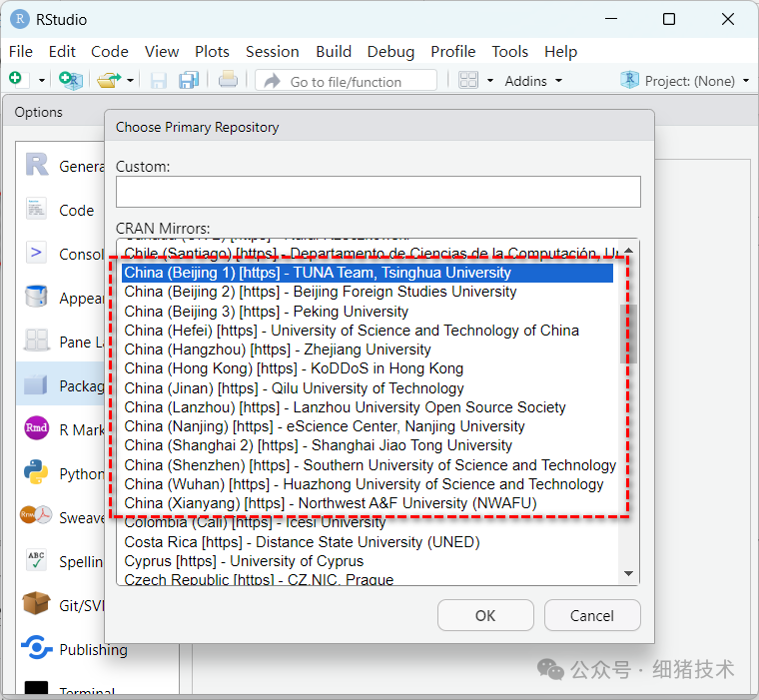The height and width of the screenshot is (700, 759).
Task: Select the Sweave options icon
Action: point(36,515)
